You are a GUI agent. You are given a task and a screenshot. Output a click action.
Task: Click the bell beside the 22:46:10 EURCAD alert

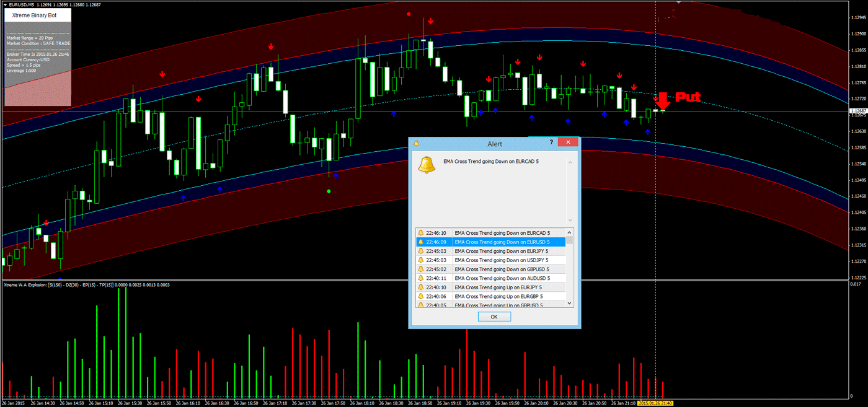422,233
